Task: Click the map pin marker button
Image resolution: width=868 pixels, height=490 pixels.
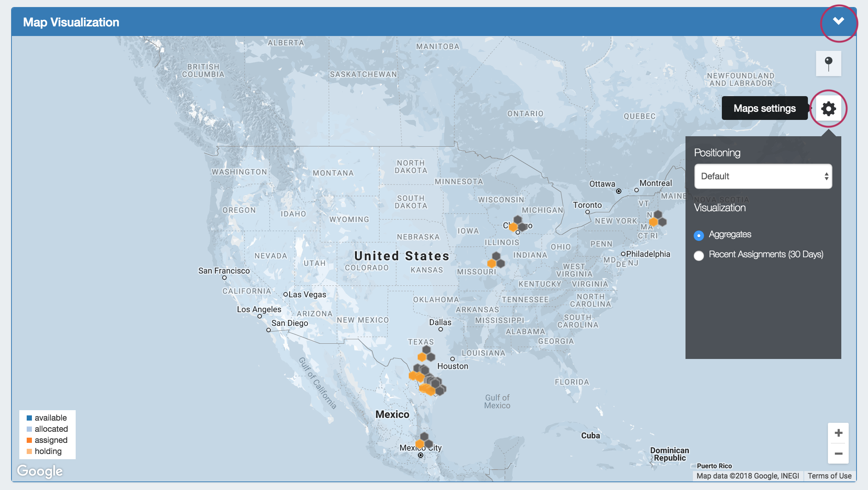Action: coord(828,63)
